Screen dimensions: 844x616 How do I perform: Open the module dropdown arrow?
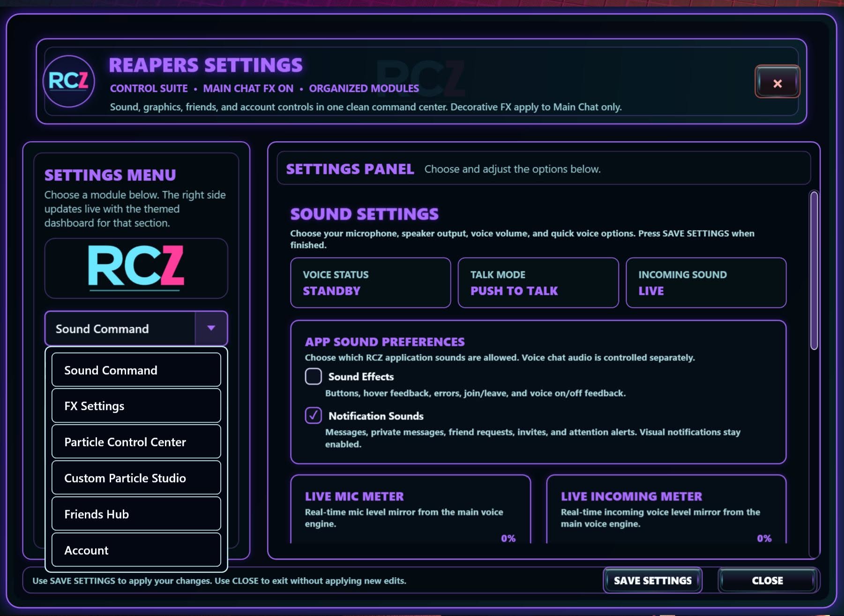pos(211,328)
